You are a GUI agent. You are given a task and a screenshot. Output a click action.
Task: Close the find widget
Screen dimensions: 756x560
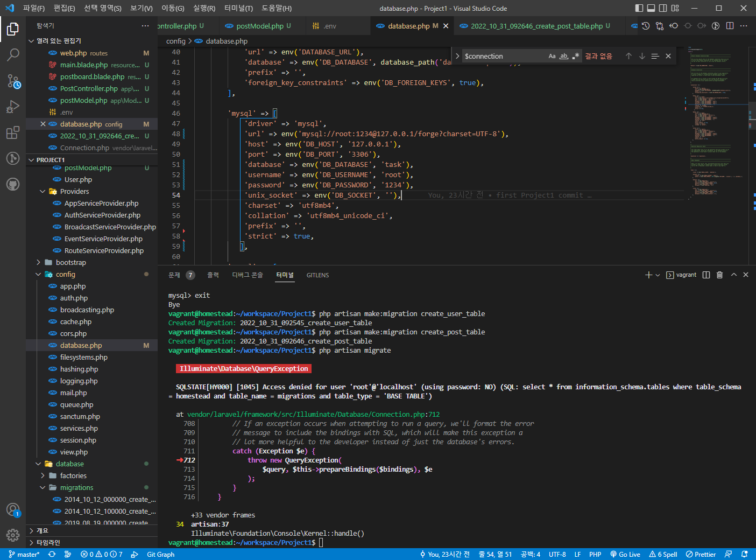pos(668,56)
